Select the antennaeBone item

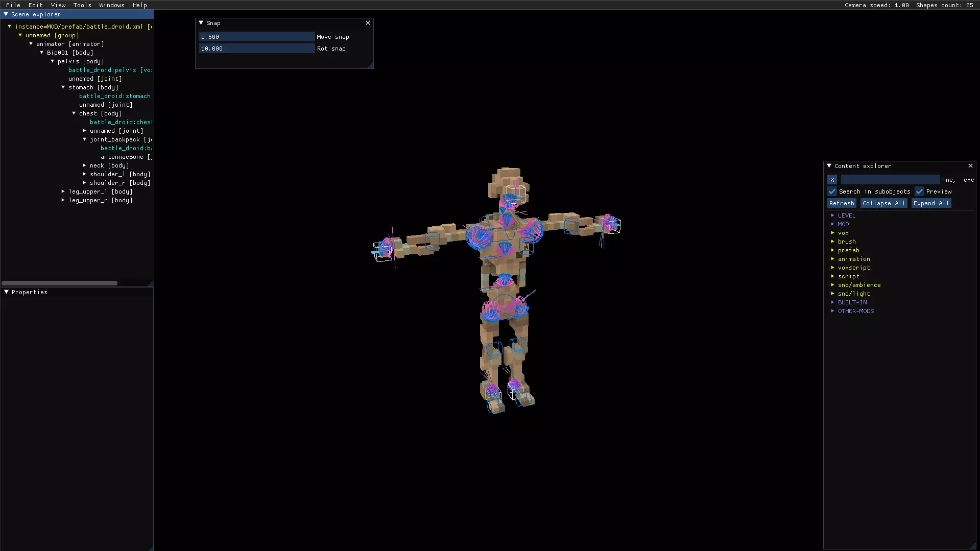click(126, 157)
